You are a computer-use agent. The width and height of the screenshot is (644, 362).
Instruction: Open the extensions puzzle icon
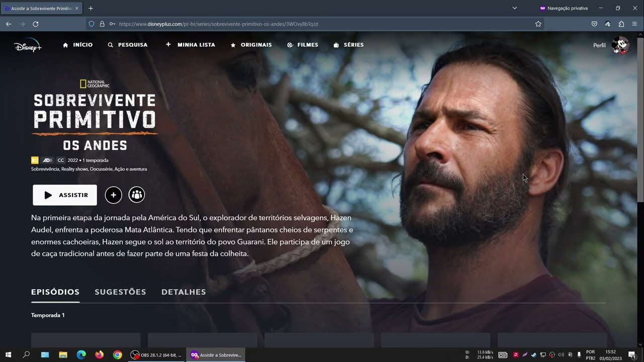pos(621,24)
